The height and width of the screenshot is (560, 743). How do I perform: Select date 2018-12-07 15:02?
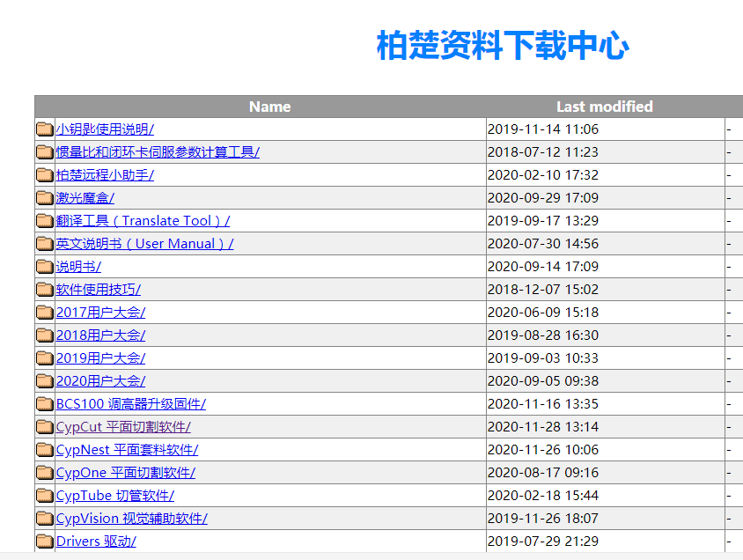pyautogui.click(x=543, y=289)
